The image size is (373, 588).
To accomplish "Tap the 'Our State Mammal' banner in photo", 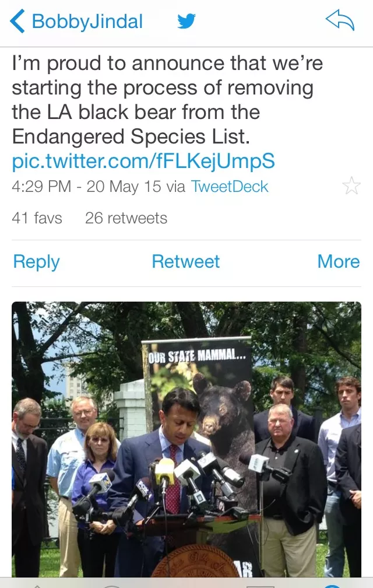I will pos(196,355).
